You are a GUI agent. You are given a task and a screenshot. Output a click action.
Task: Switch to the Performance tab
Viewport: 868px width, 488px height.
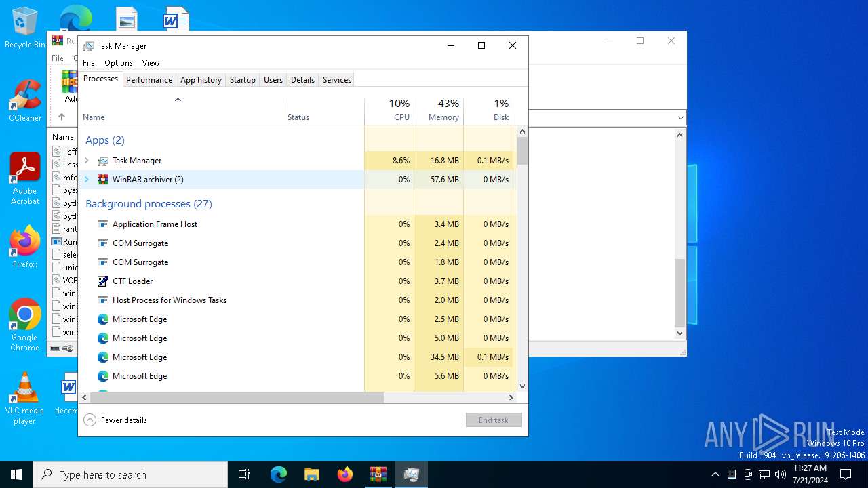coord(149,80)
